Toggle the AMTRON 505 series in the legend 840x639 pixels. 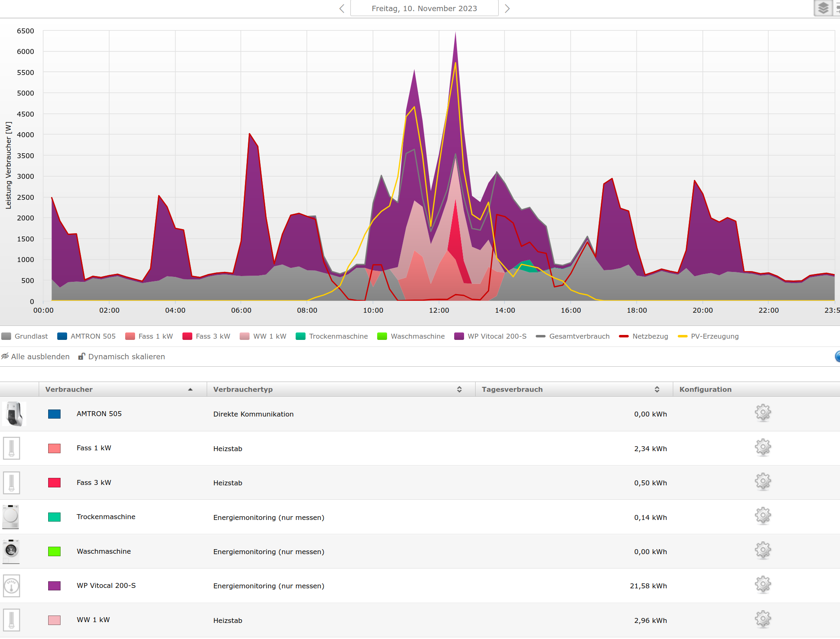click(86, 336)
